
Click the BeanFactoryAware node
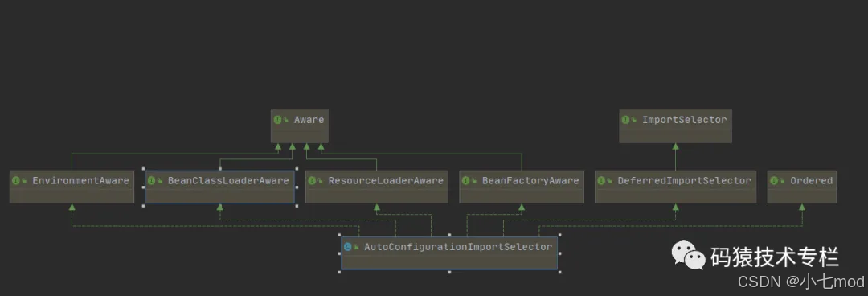point(522,187)
